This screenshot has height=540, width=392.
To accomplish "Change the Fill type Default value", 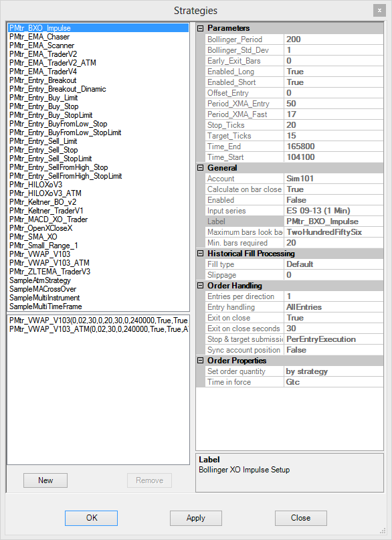I will pyautogui.click(x=334, y=264).
